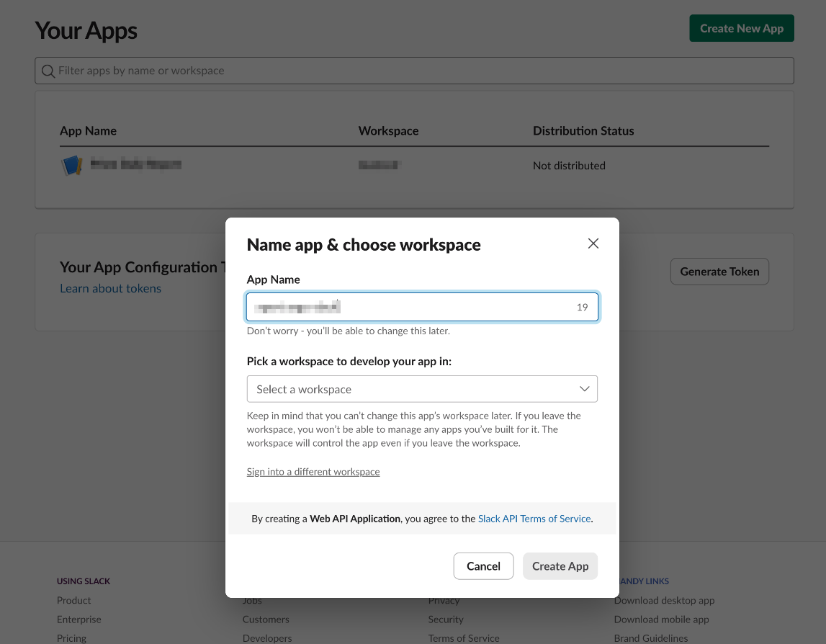Image resolution: width=826 pixels, height=644 pixels.
Task: Click the App Name column header
Action: click(88, 130)
